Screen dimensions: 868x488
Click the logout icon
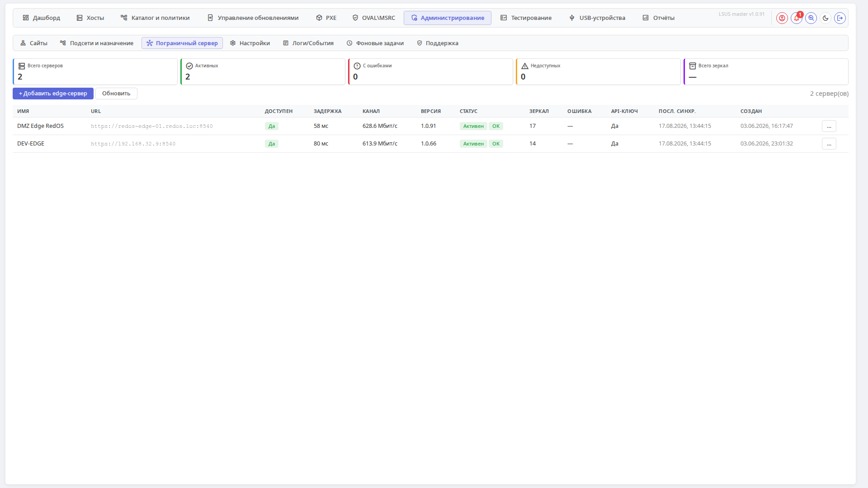tap(840, 18)
